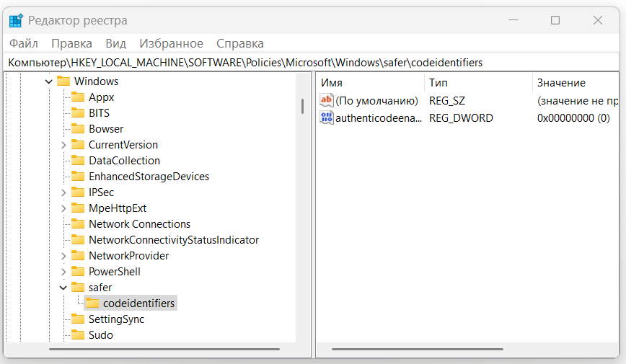Image resolution: width=626 pixels, height=364 pixels.
Task: Select the Appx key
Action: [102, 97]
